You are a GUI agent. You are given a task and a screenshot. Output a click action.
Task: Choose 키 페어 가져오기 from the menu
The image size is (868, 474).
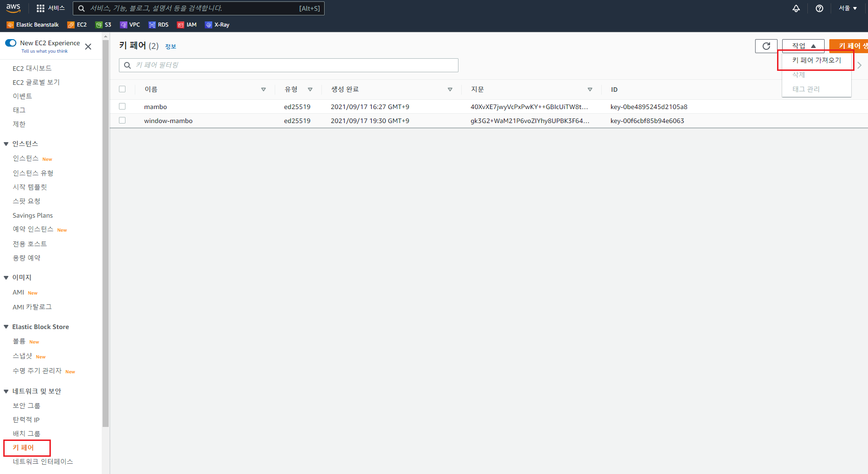[x=816, y=60]
